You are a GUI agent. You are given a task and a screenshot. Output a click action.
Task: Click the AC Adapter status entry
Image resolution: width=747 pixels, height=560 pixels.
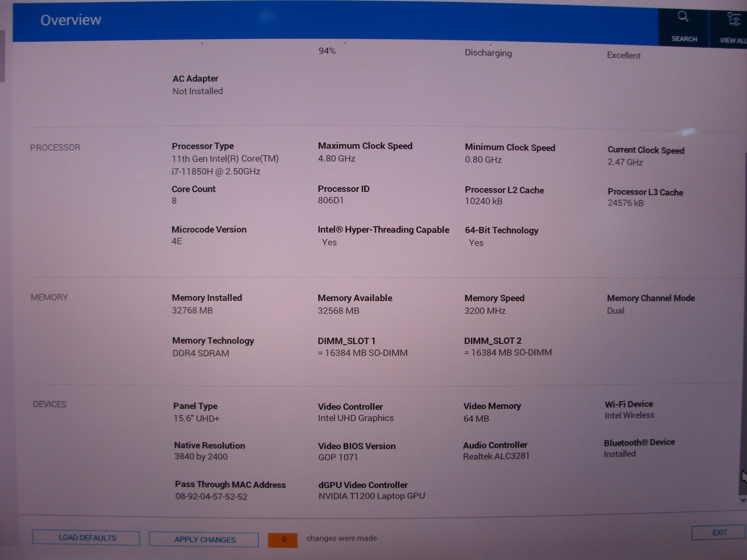197,85
